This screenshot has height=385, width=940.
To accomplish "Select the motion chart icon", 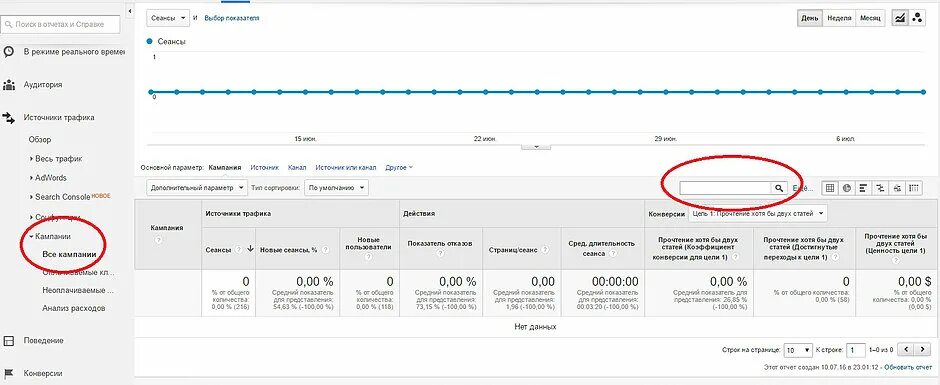I will coord(917,18).
